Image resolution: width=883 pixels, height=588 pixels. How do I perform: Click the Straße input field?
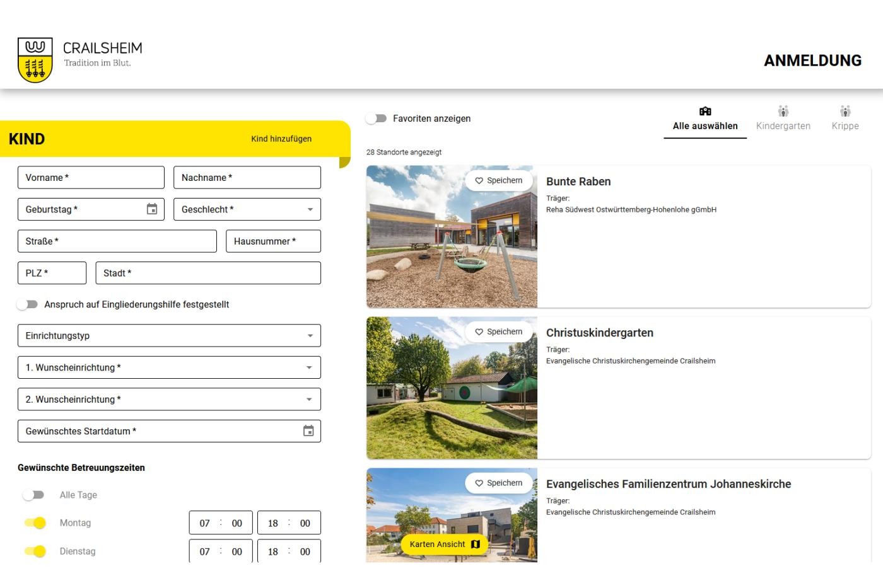(x=117, y=241)
